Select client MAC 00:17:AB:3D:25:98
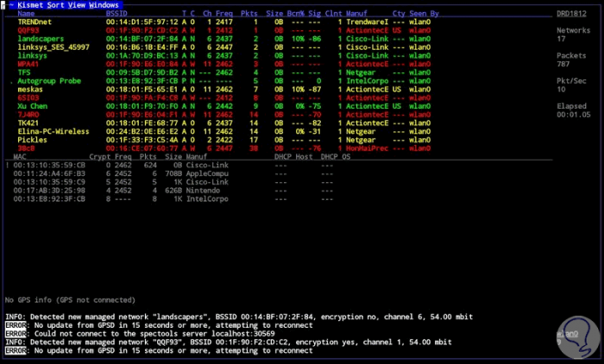 click(49, 191)
